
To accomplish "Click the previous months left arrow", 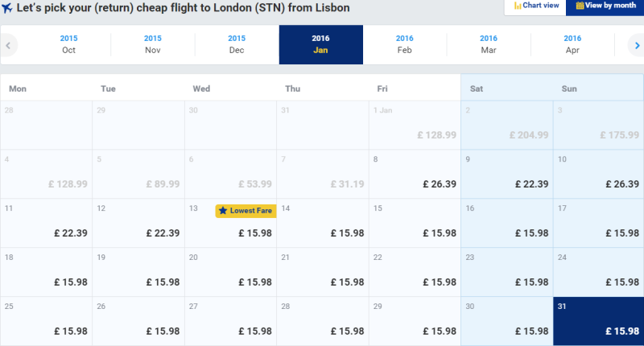I will coord(8,45).
